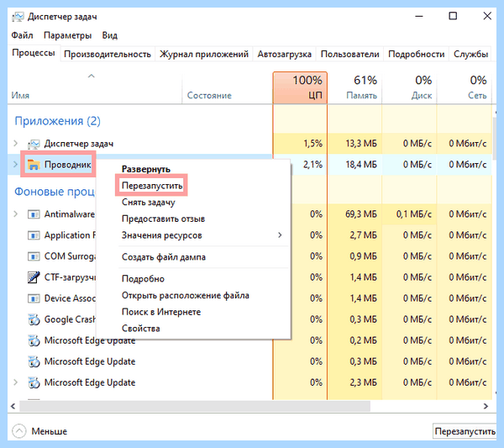Viewport: 504px width, 448px height.
Task: Click the Task Manager icon in the title bar
Action: [18, 17]
